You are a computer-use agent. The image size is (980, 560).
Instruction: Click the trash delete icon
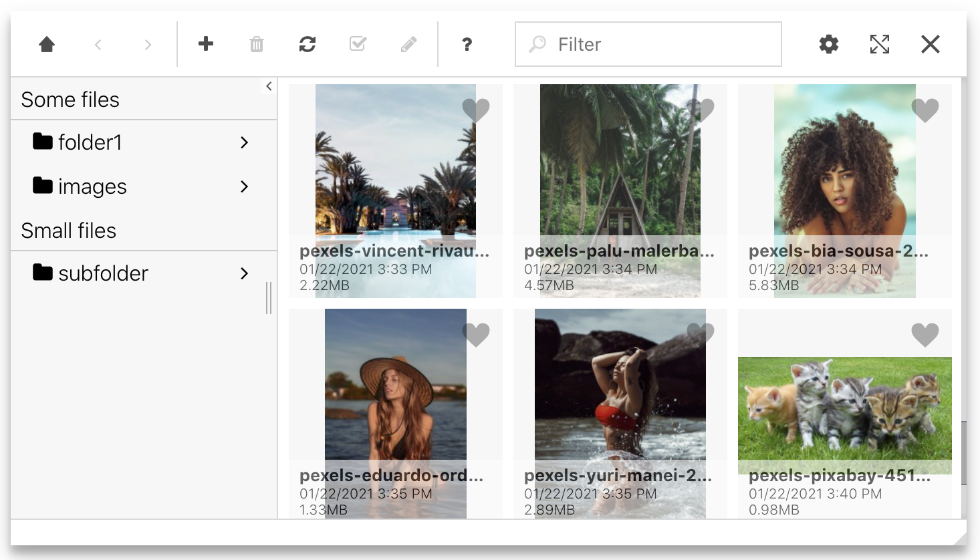(x=257, y=44)
